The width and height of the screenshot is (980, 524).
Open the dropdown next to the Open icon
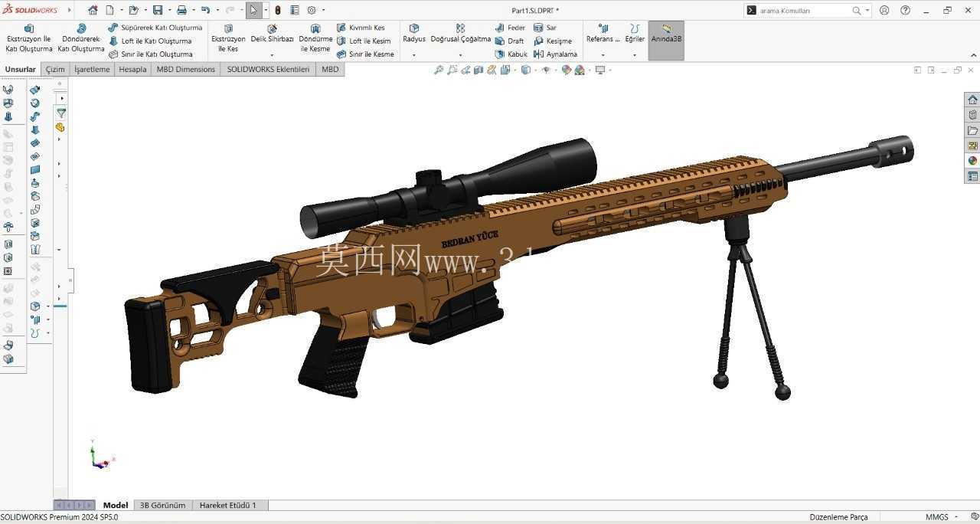tap(145, 11)
